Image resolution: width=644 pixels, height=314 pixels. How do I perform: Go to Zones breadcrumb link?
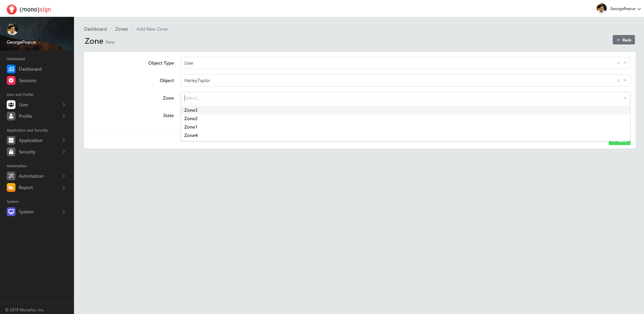pyautogui.click(x=121, y=29)
